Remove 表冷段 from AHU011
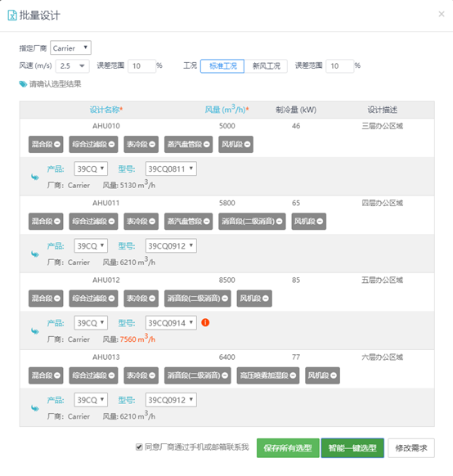 (x=152, y=222)
